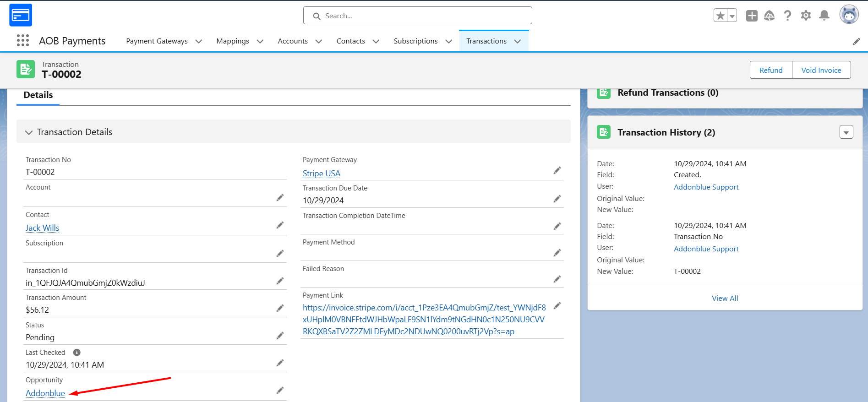Click the Last Checked info icon
This screenshot has width=868, height=402.
pos(77,353)
